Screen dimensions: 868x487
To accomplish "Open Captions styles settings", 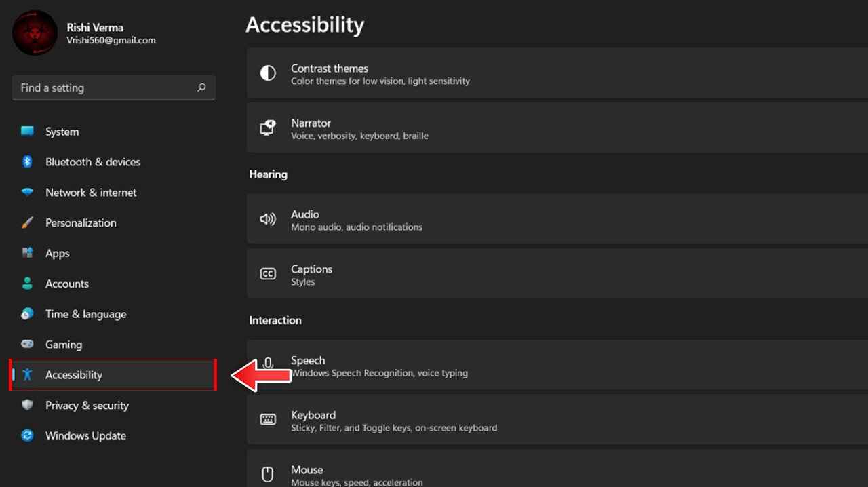I will [557, 274].
